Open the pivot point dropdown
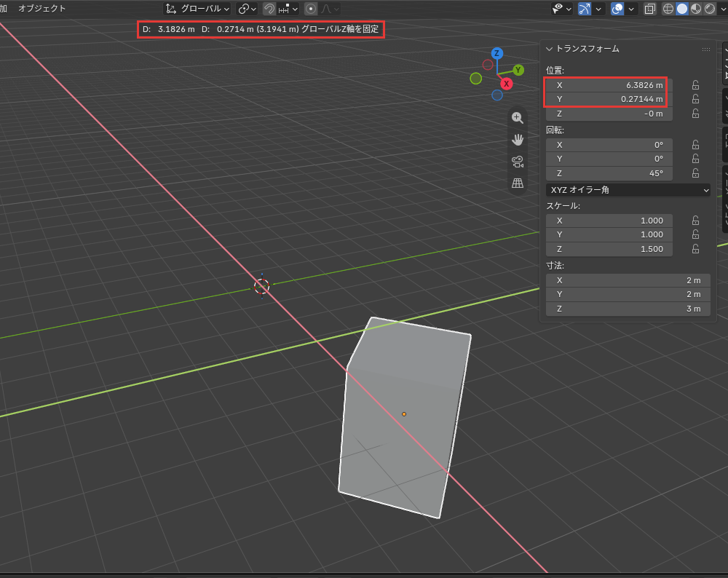 [x=247, y=9]
